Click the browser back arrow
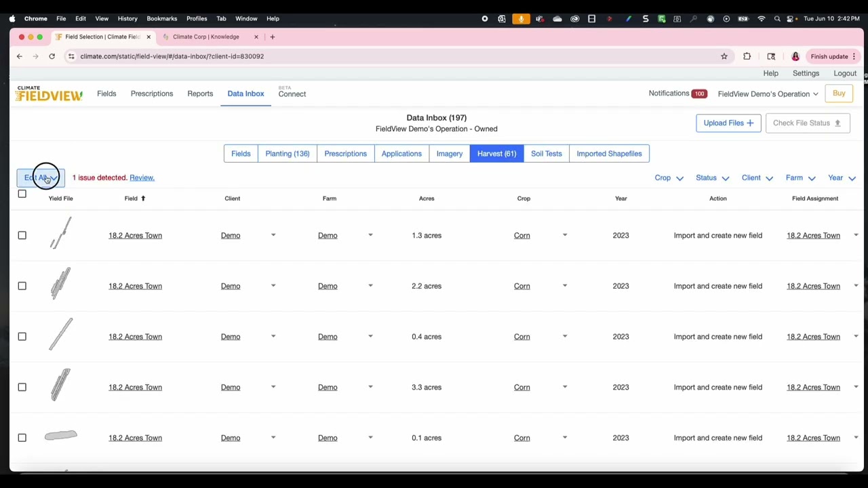Image resolution: width=868 pixels, height=488 pixels. click(x=19, y=56)
